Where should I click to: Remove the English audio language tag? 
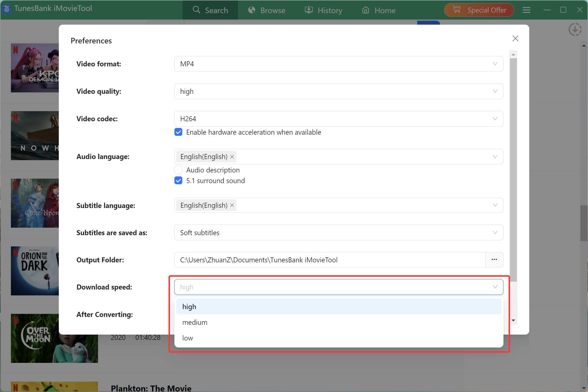232,157
